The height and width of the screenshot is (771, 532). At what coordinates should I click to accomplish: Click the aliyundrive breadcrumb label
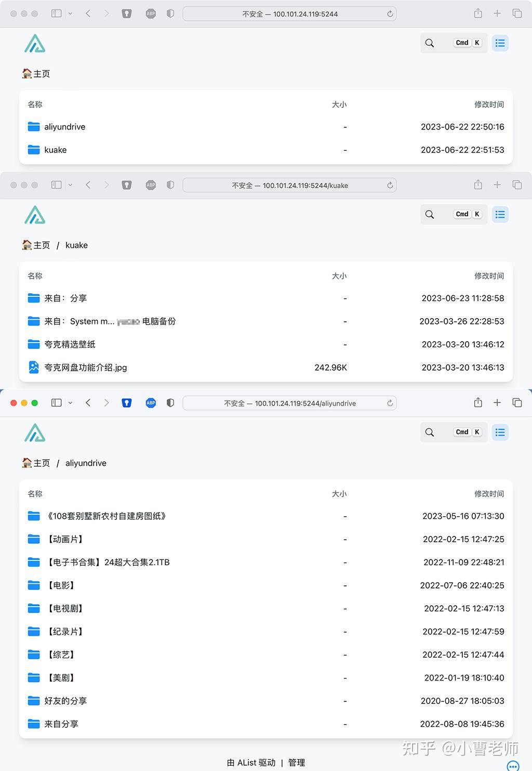pos(85,463)
